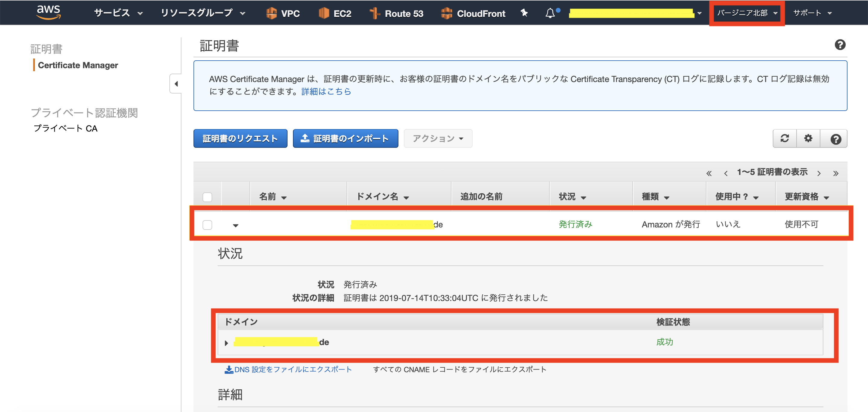868x412 pixels.
Task: Expand the validated domain entry triangle
Action: (226, 343)
